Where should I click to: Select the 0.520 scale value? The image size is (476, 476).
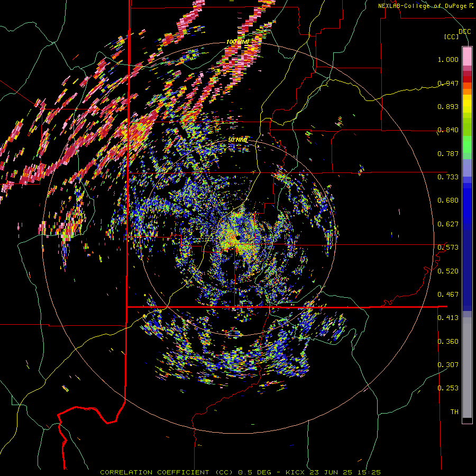[448, 271]
